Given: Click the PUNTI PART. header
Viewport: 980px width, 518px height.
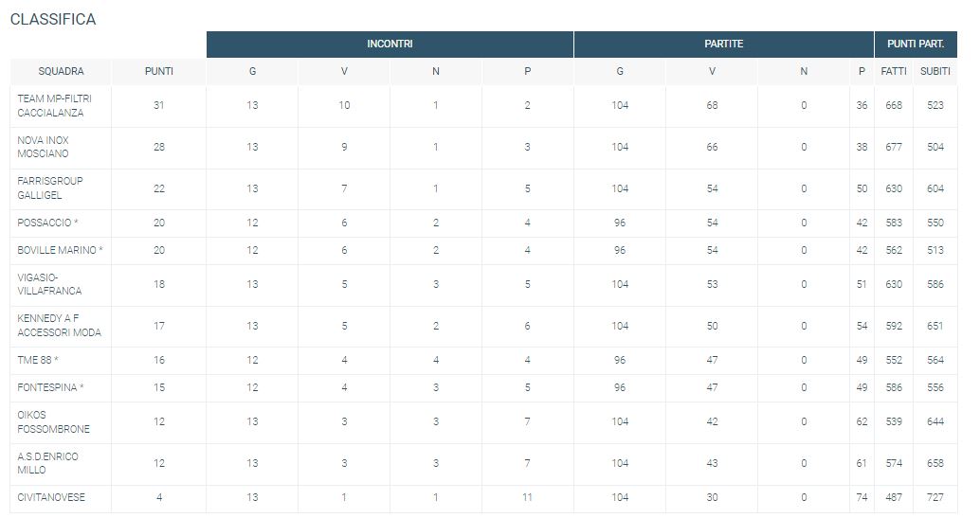Looking at the screenshot, I should [916, 44].
